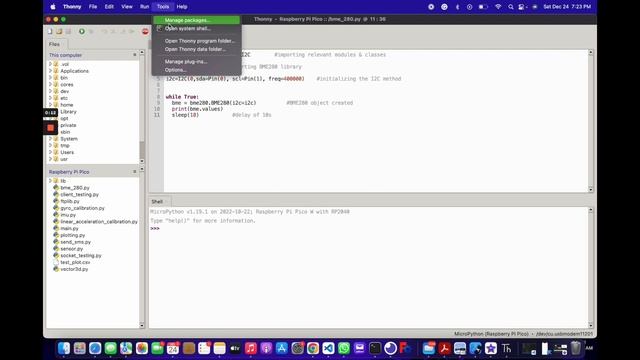The width and height of the screenshot is (640, 360).
Task: Open Terminal from the dock
Action: (x=375, y=348)
